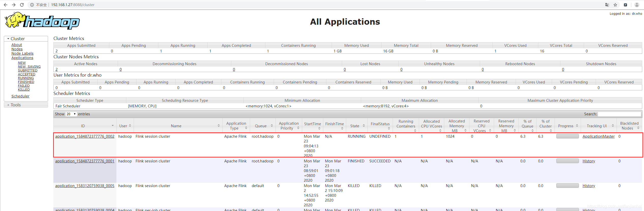
Task: Open the Applications link
Action: [x=22, y=58]
